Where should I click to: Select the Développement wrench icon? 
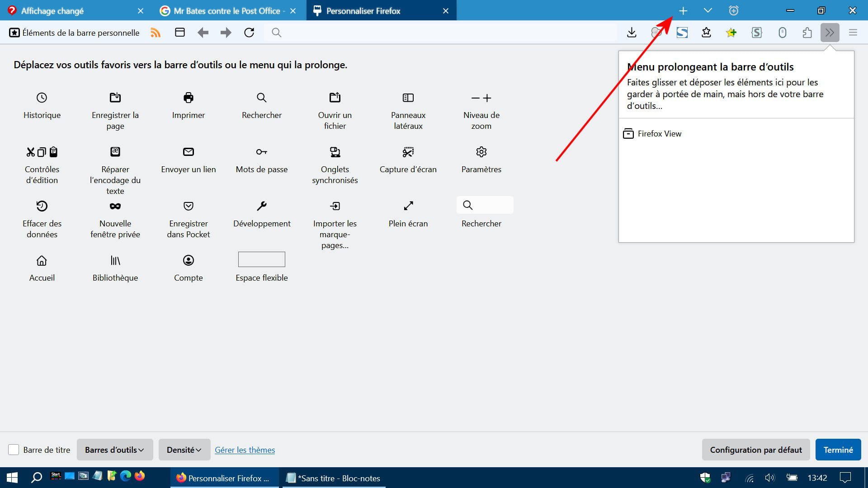262,206
